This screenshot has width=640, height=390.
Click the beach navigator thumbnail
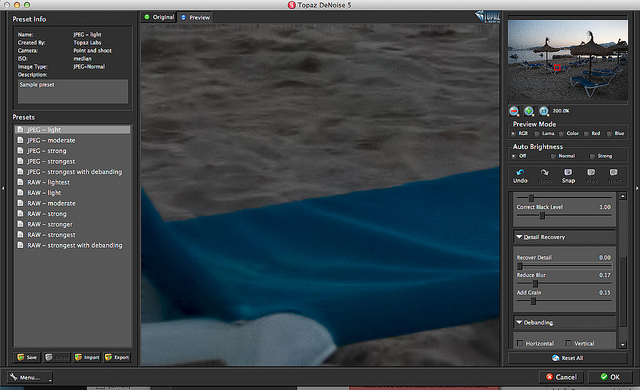pos(568,61)
